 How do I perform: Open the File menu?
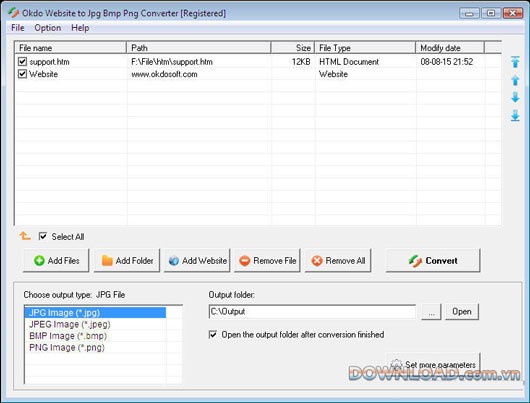[18, 28]
